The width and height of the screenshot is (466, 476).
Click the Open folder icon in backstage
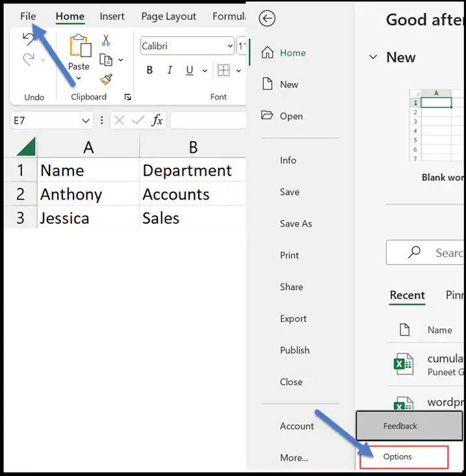267,115
